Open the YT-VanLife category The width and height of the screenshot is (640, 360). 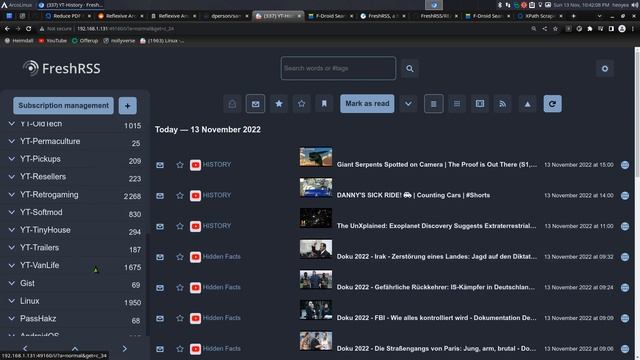tap(40, 265)
